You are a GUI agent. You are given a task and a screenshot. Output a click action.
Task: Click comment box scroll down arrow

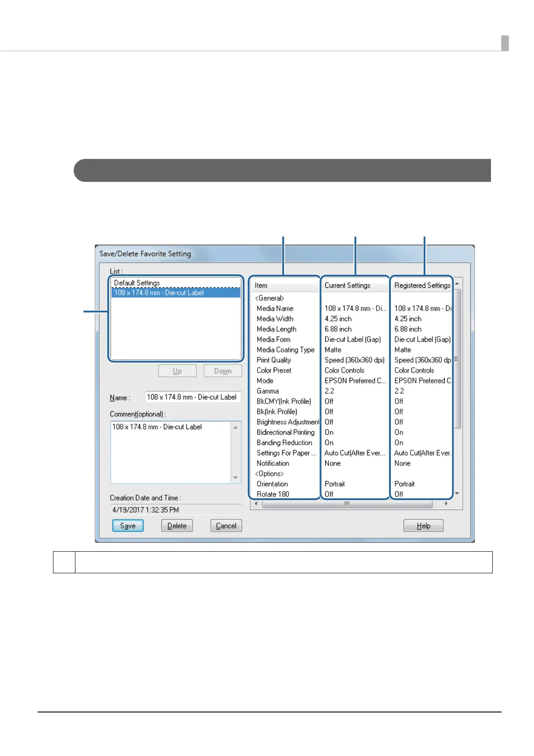[x=236, y=478]
